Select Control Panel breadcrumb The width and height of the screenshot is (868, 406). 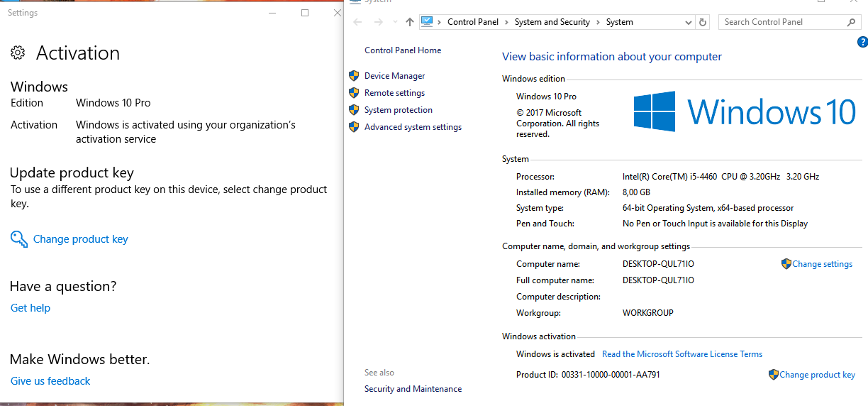473,22
